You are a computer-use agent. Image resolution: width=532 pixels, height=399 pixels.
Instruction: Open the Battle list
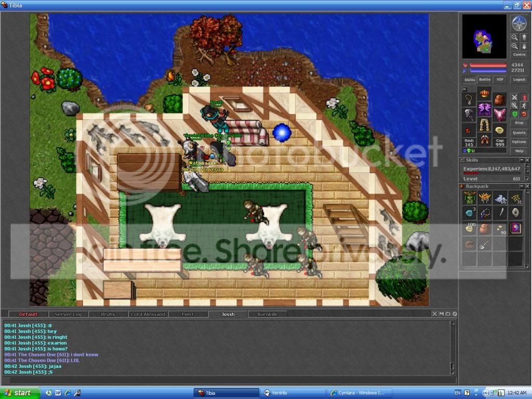485,79
